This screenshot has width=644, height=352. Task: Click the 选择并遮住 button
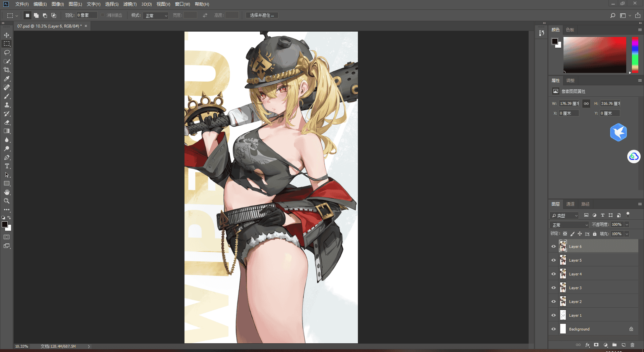coord(262,15)
